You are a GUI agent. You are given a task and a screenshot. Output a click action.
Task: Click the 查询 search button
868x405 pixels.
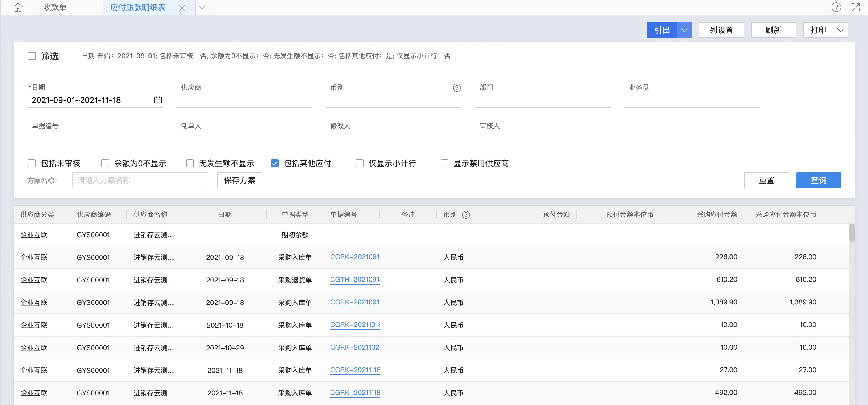[x=818, y=180]
